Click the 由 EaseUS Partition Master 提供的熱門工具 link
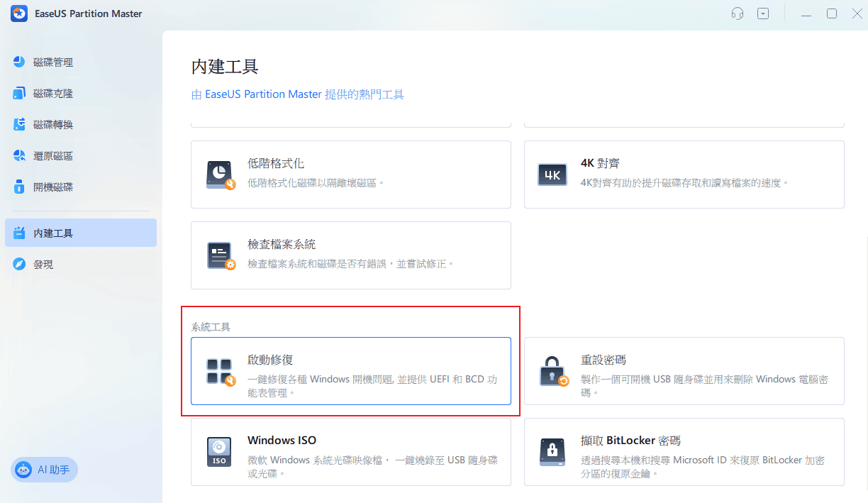 pos(298,94)
